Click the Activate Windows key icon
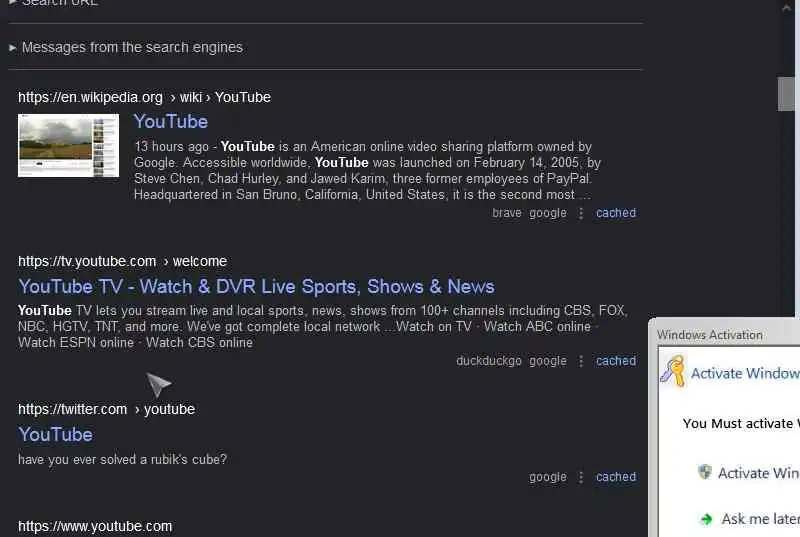The width and height of the screenshot is (800, 537). [x=672, y=371]
